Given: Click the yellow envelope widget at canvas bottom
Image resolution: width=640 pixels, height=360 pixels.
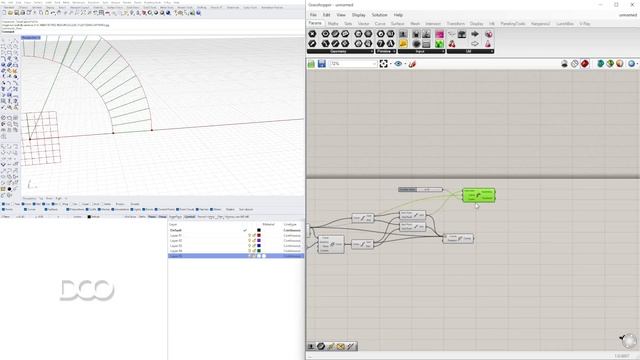Looking at the screenshot, I should click(x=340, y=346).
